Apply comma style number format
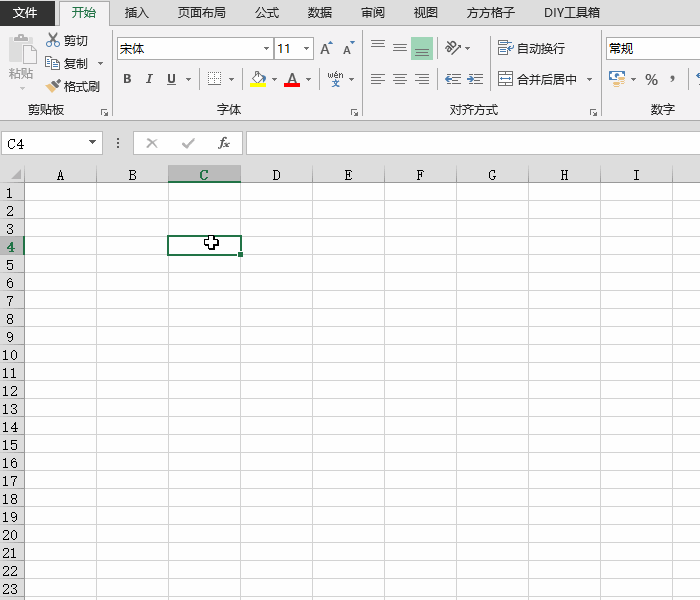The width and height of the screenshot is (700, 600). pyautogui.click(x=672, y=79)
